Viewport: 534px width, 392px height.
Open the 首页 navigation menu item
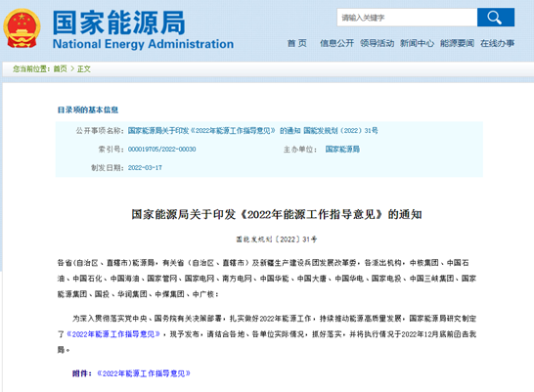pos(297,43)
